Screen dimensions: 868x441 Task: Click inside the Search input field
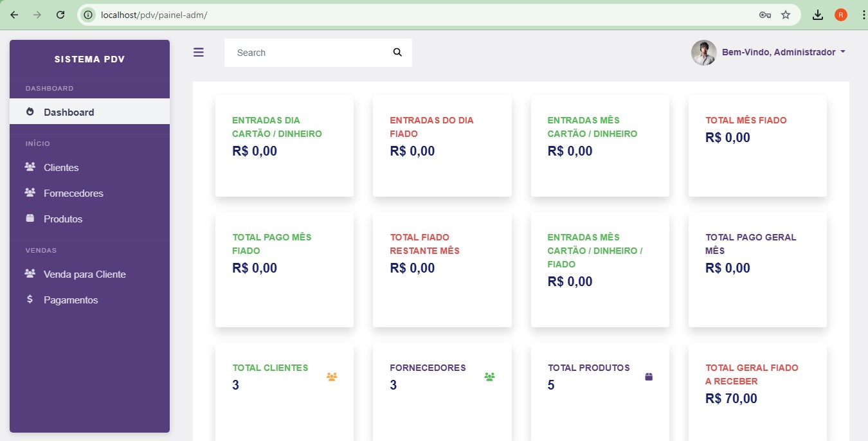(x=302, y=52)
